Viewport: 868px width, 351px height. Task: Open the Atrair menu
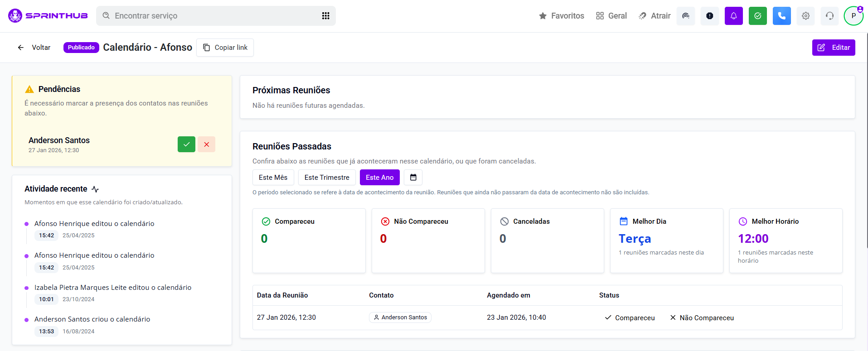655,16
